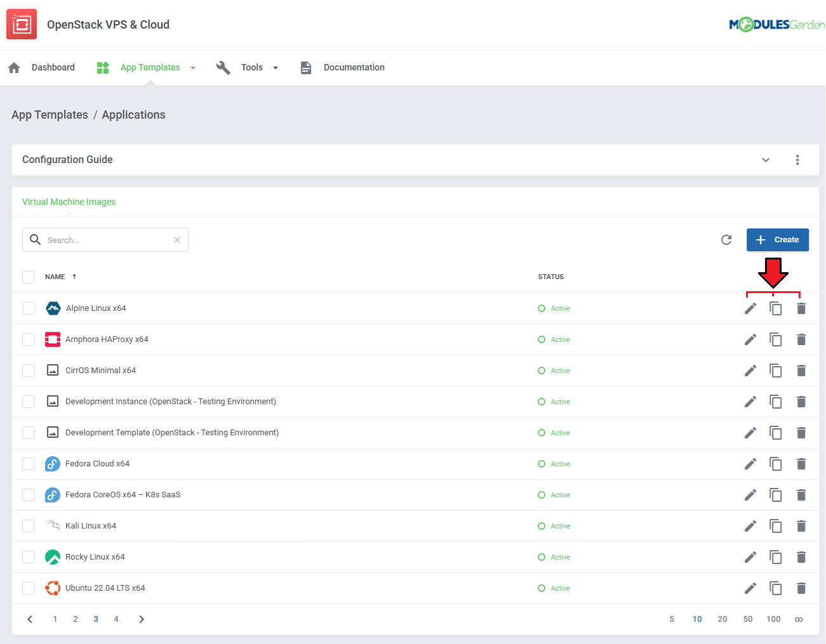Delete the CirrOS Minimal x64 template
This screenshot has width=826, height=644.
pos(801,371)
